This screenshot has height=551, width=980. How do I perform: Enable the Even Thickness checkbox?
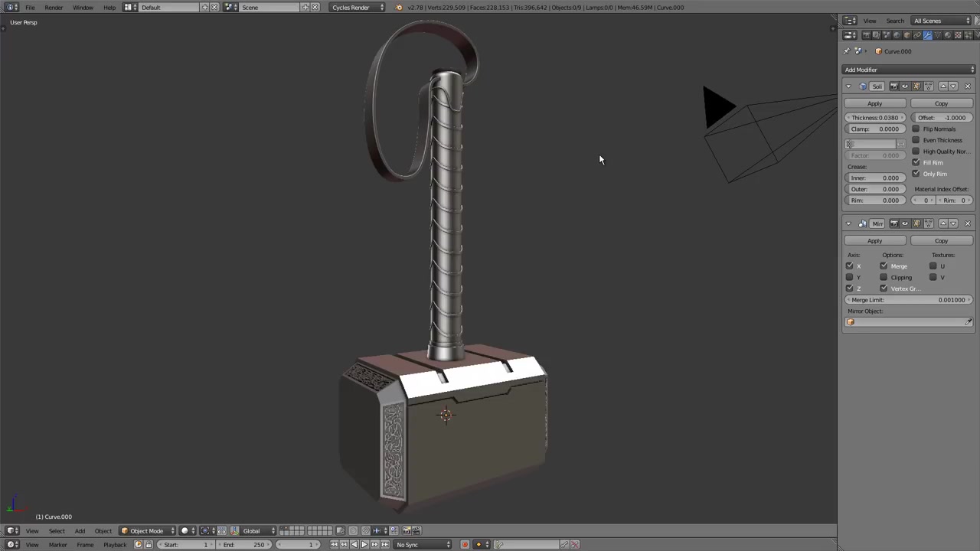pos(916,140)
